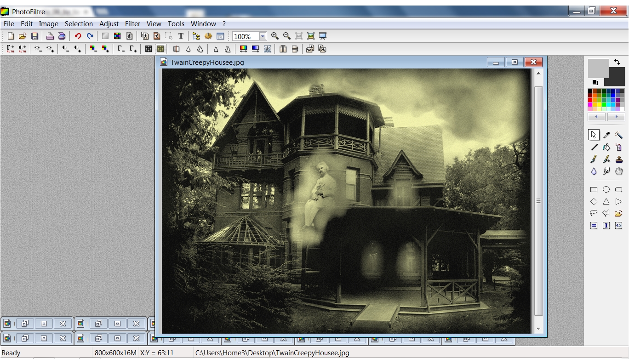The image size is (629, 364).
Task: Open the 100% zoom dropdown
Action: coord(263,36)
